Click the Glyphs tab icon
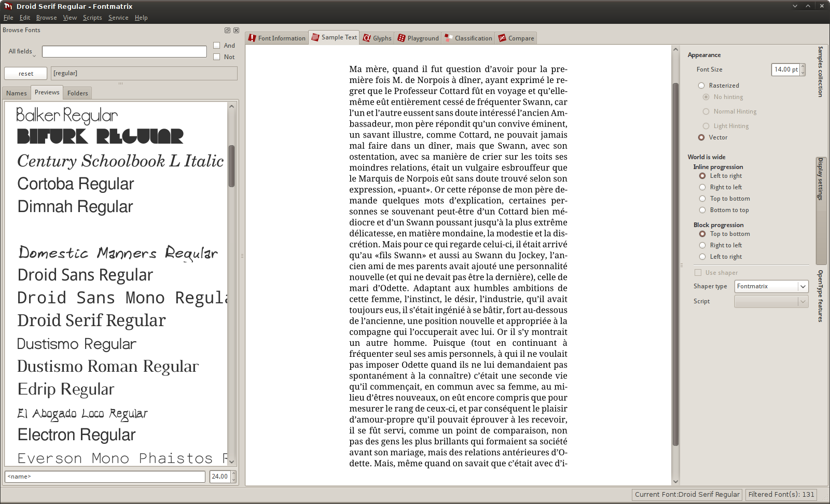 (x=367, y=38)
